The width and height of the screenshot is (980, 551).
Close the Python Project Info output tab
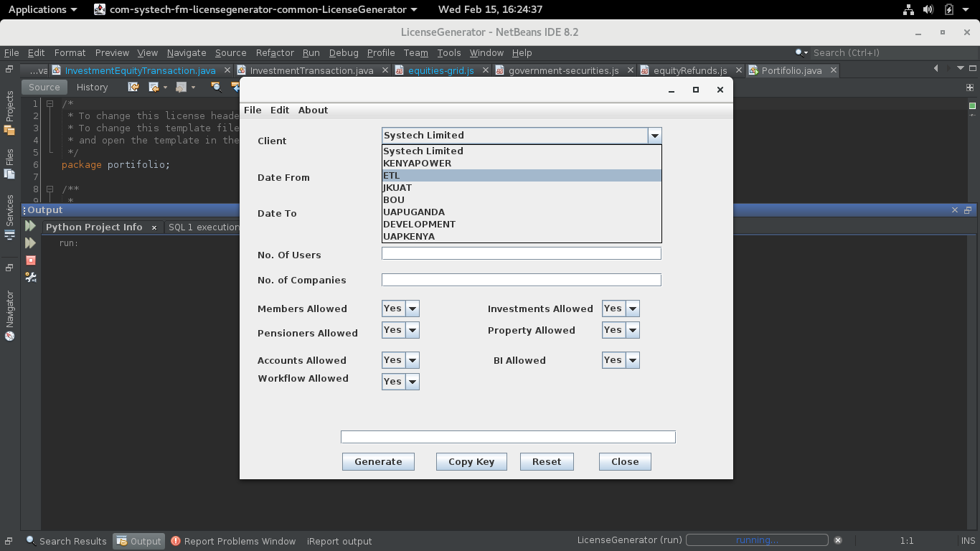(154, 227)
